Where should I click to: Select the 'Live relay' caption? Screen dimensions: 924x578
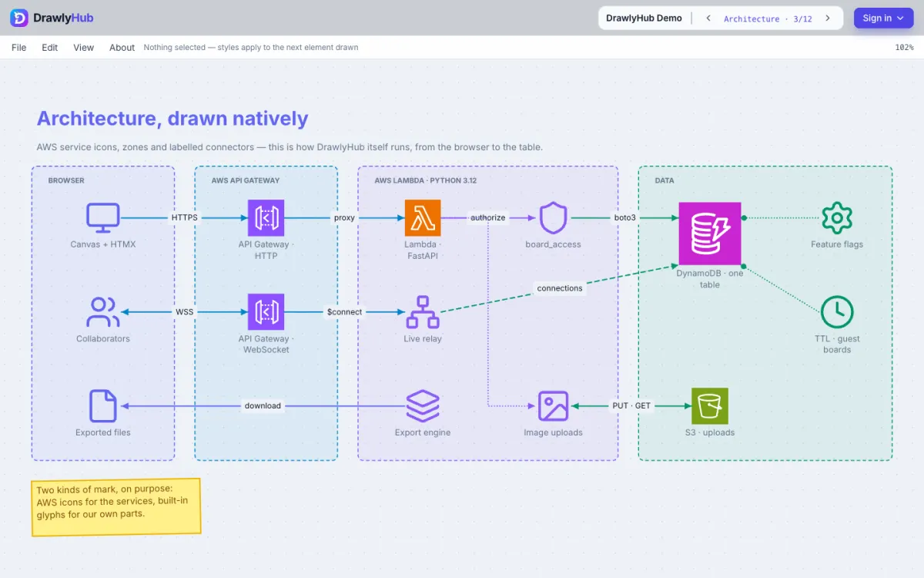coord(423,339)
